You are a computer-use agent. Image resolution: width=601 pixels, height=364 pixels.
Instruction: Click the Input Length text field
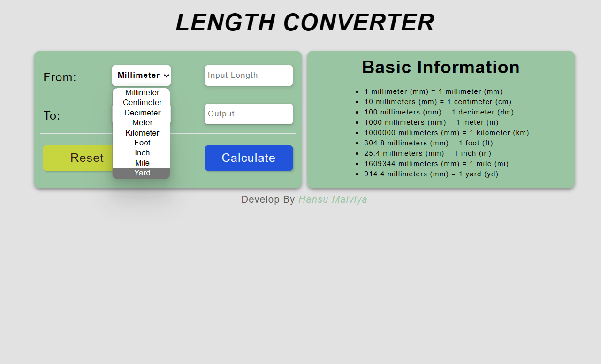tap(249, 75)
